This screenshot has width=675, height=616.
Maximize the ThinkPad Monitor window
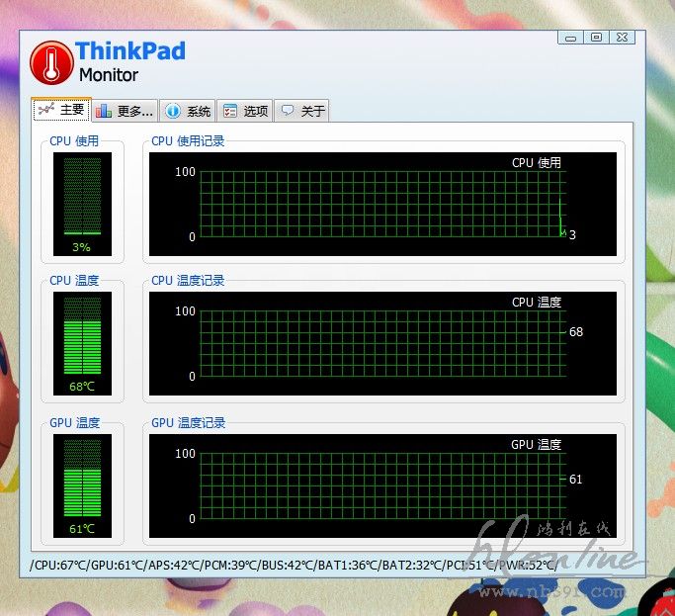(595, 37)
